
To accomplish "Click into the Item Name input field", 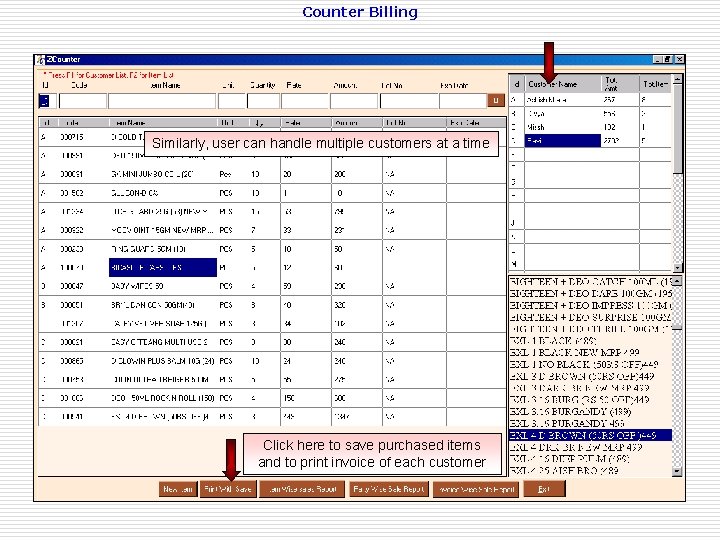I will point(162,101).
